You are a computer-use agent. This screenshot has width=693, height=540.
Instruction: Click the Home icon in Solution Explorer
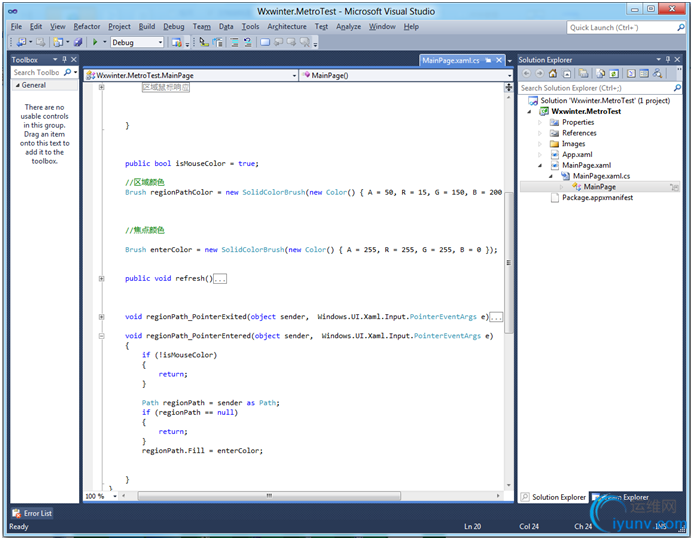[x=551, y=73]
